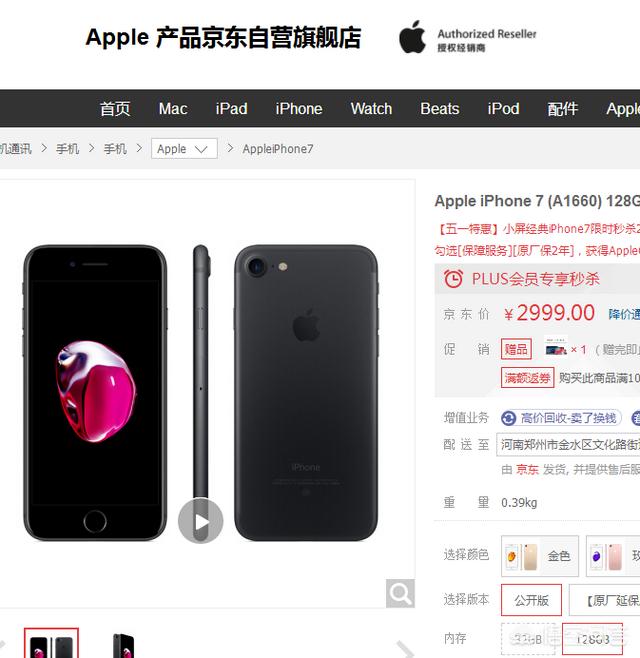Click the AppleiPhone7 breadcrumb link
The width and height of the screenshot is (640, 658).
[x=278, y=149]
